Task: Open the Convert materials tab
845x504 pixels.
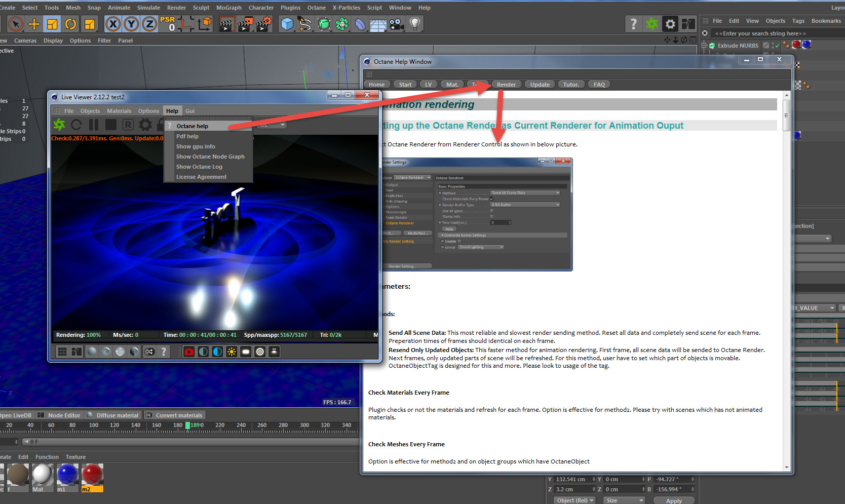Action: click(175, 415)
